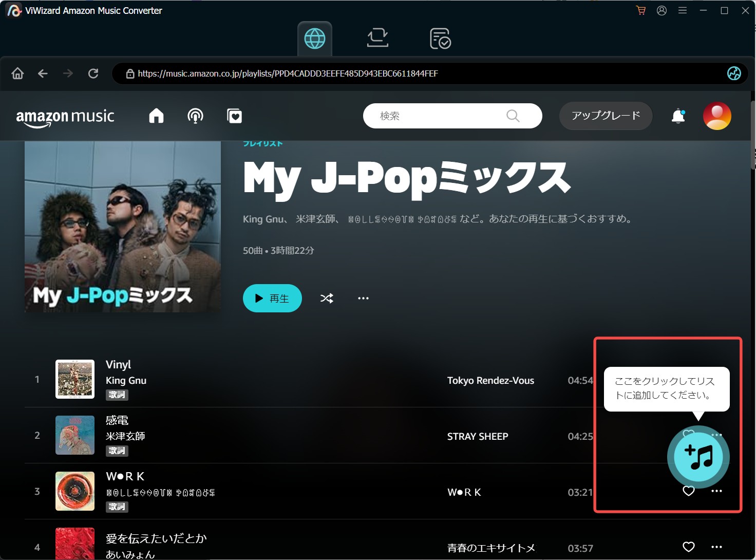Viewport: 756px width, 560px height.
Task: Click the browser home icon
Action: [x=17, y=73]
